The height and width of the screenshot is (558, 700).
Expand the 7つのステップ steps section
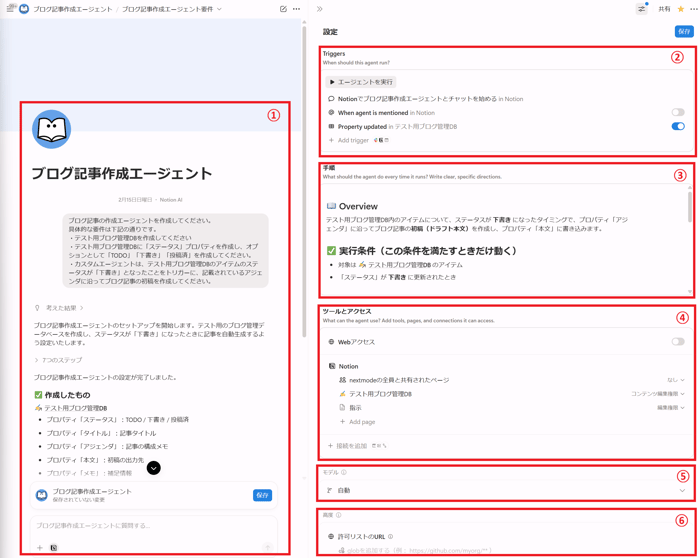(58, 360)
